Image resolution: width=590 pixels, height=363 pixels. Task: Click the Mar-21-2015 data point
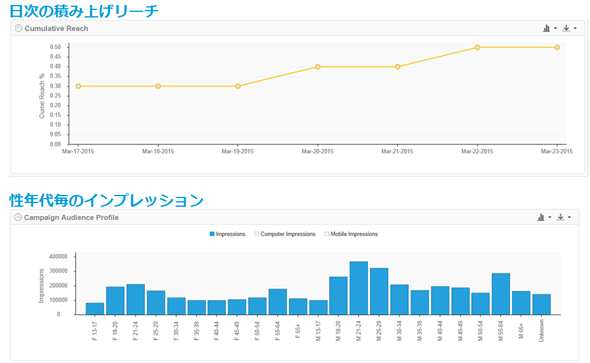click(397, 67)
